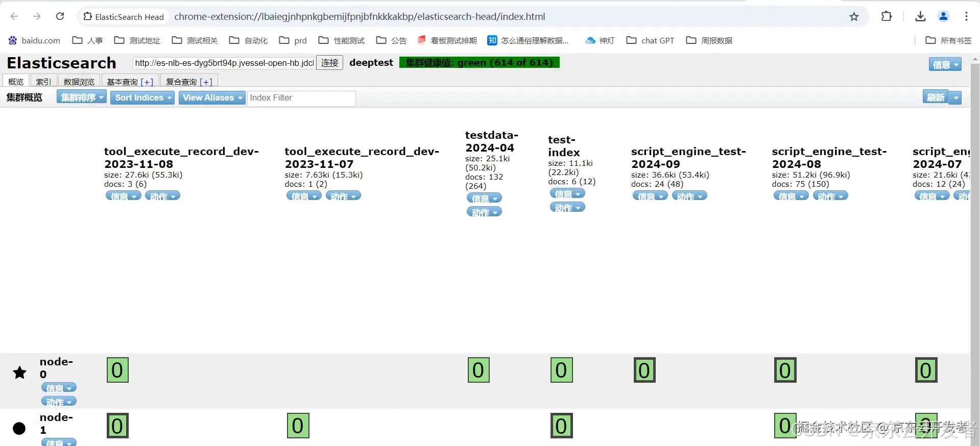The height and width of the screenshot is (446, 980).
Task: Click node-0 shard 0 of testdata-2024-04
Action: click(479, 370)
